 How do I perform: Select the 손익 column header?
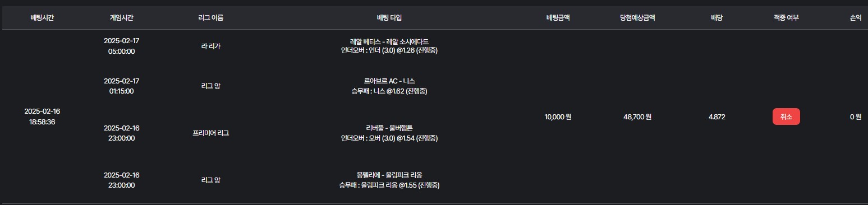click(x=855, y=18)
